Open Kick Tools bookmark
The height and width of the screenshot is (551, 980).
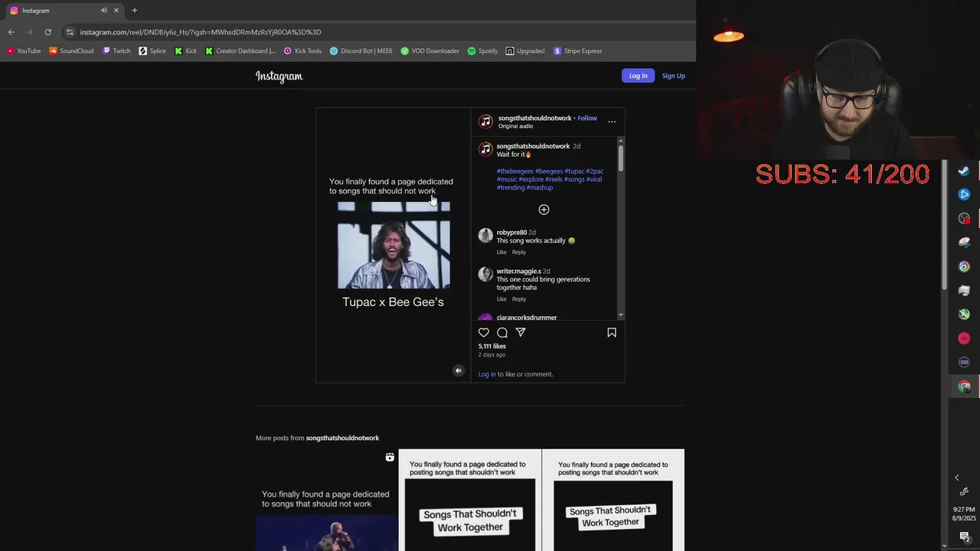pos(302,51)
